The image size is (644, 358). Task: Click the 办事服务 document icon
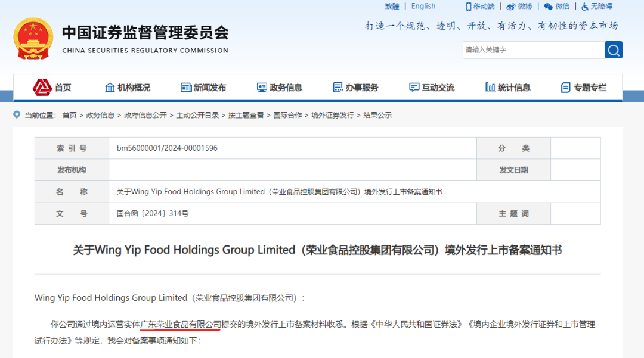click(338, 88)
